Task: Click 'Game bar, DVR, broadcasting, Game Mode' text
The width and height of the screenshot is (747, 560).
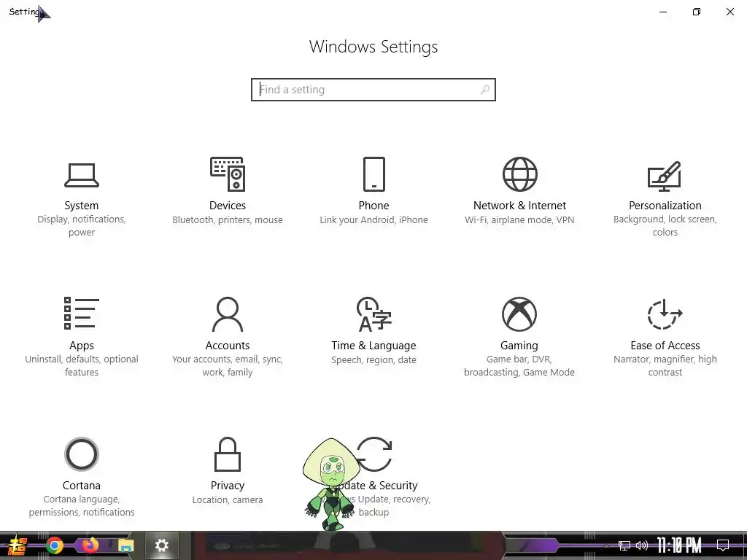Action: (519, 365)
